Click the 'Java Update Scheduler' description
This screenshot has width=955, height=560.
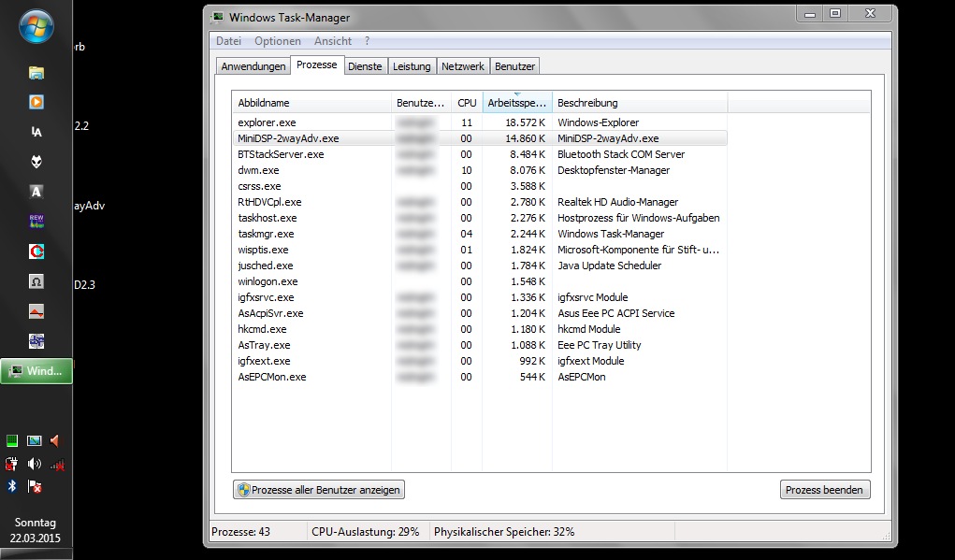click(x=610, y=266)
